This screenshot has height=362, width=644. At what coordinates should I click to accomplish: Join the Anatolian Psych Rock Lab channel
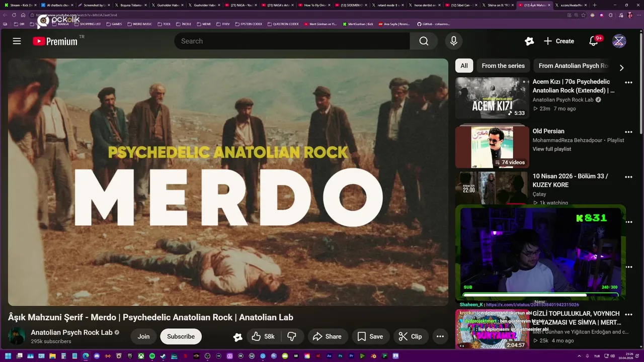pos(144,336)
